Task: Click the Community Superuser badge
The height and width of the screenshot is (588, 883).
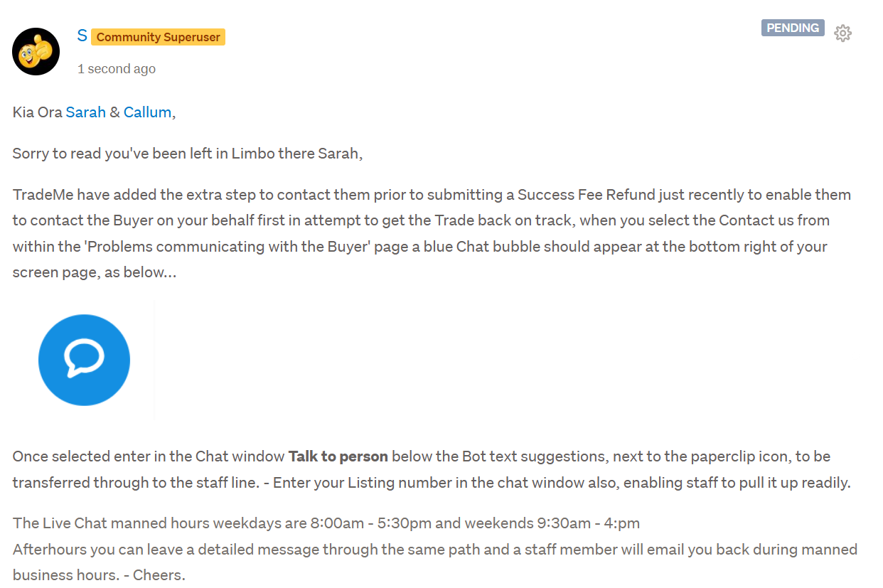Action: pyautogui.click(x=158, y=37)
